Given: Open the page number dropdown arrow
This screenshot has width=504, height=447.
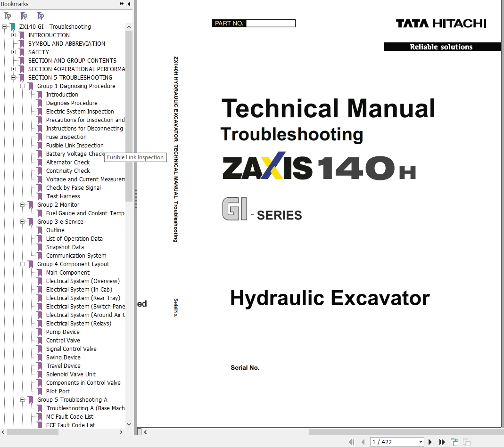Looking at the screenshot, I should 421,442.
